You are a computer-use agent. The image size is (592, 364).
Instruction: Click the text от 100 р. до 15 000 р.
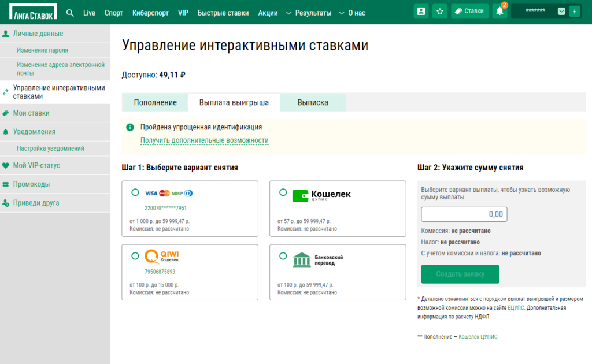click(154, 285)
